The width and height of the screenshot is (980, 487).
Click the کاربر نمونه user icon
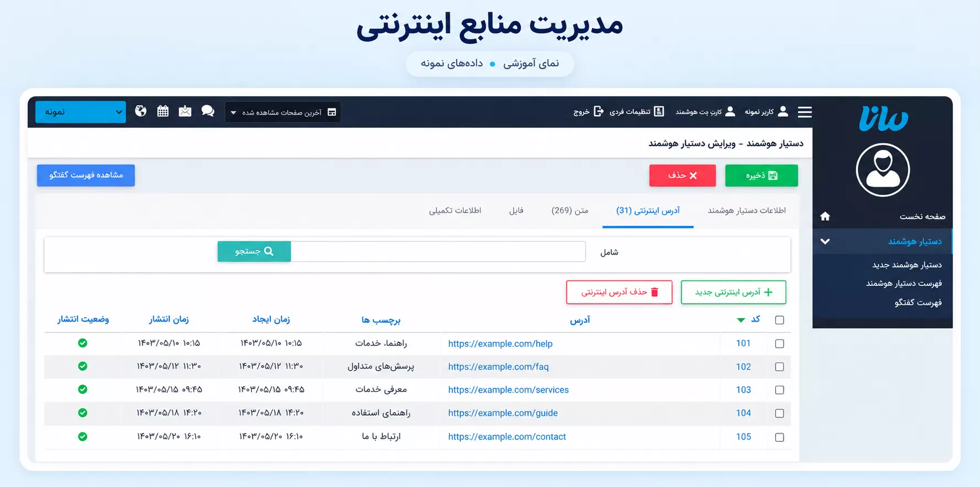[x=783, y=111]
